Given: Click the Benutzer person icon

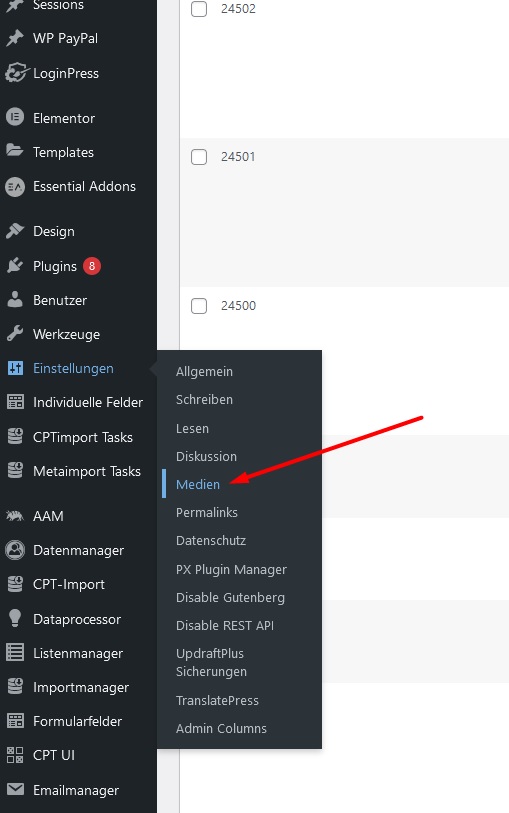Looking at the screenshot, I should tap(15, 300).
